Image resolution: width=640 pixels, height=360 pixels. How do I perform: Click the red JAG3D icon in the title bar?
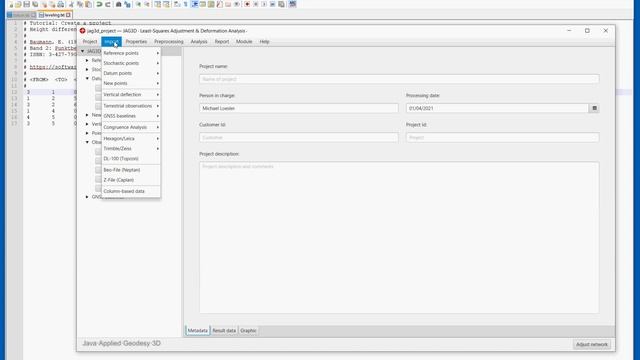click(82, 31)
